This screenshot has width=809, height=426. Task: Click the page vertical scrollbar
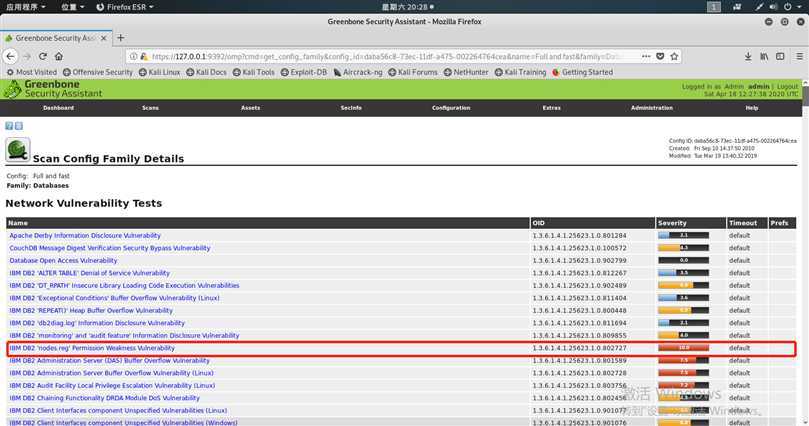point(805,253)
